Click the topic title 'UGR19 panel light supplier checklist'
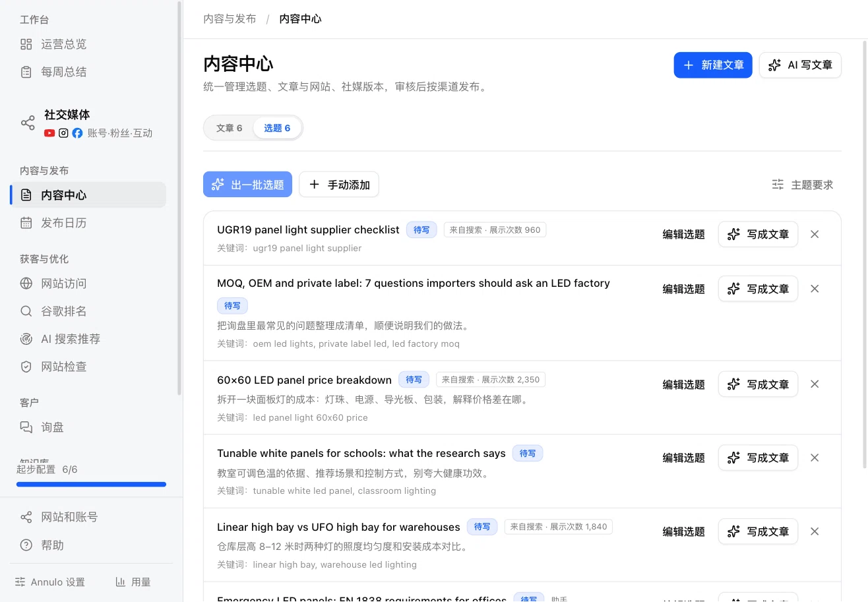Image resolution: width=868 pixels, height=602 pixels. click(x=308, y=229)
